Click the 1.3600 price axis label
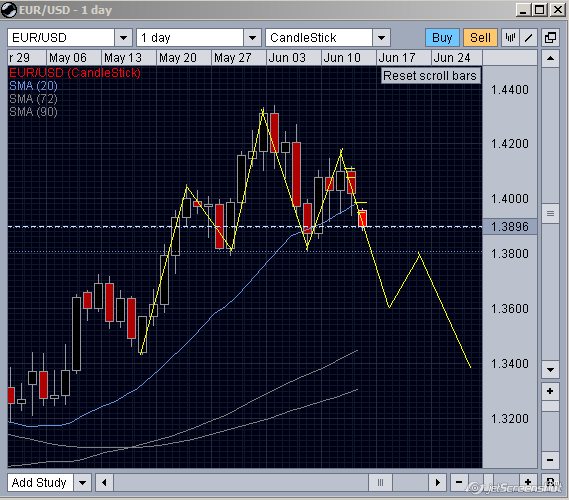Viewport: 569px width, 500px height. pos(509,309)
